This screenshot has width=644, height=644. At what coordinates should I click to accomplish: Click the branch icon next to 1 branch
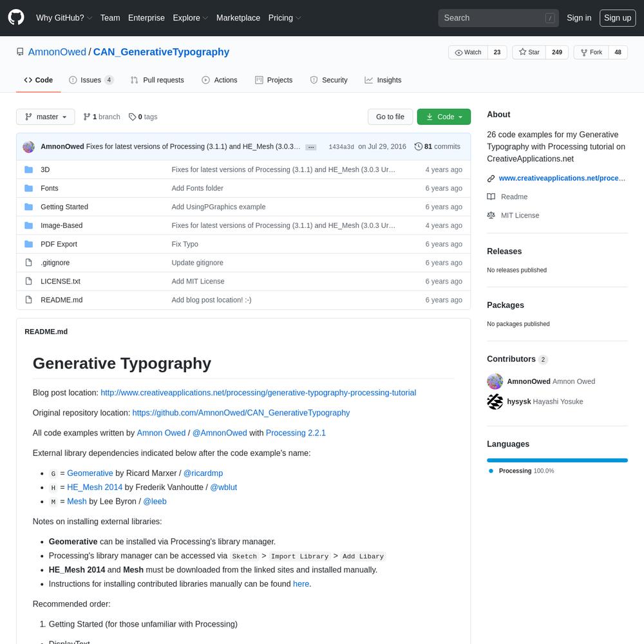click(87, 117)
